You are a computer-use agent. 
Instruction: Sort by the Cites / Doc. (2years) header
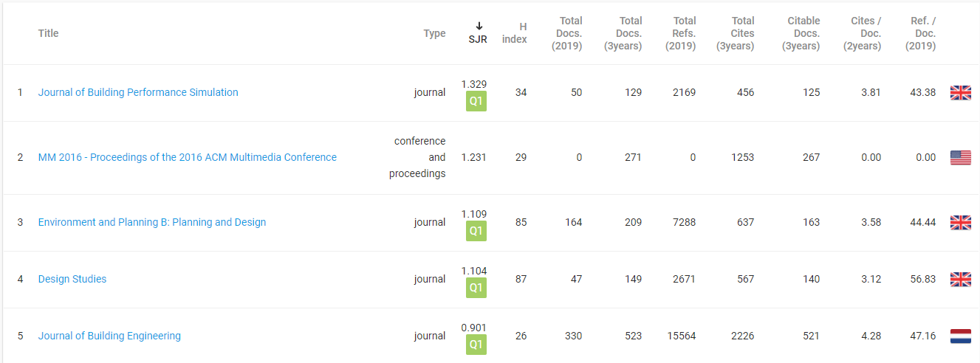click(x=862, y=33)
